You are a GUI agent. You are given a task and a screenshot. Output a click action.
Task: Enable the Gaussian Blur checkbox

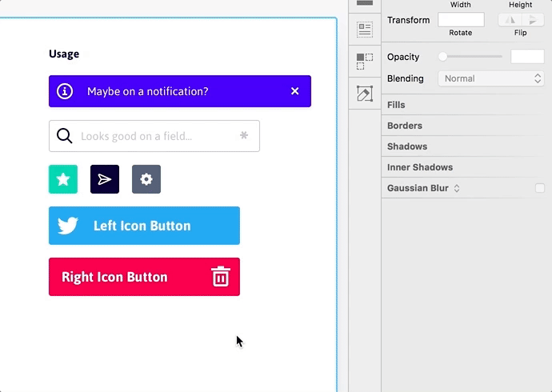pyautogui.click(x=540, y=188)
